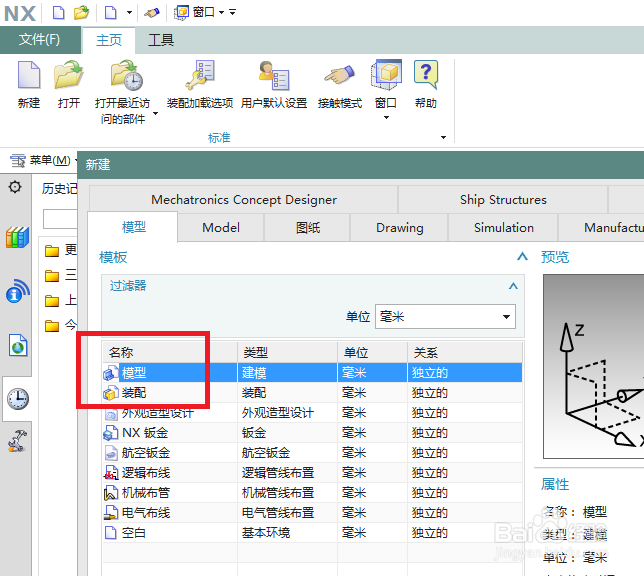Viewport: 644px width, 576px height.
Task: Click the search field in history panel
Action: click(x=60, y=219)
